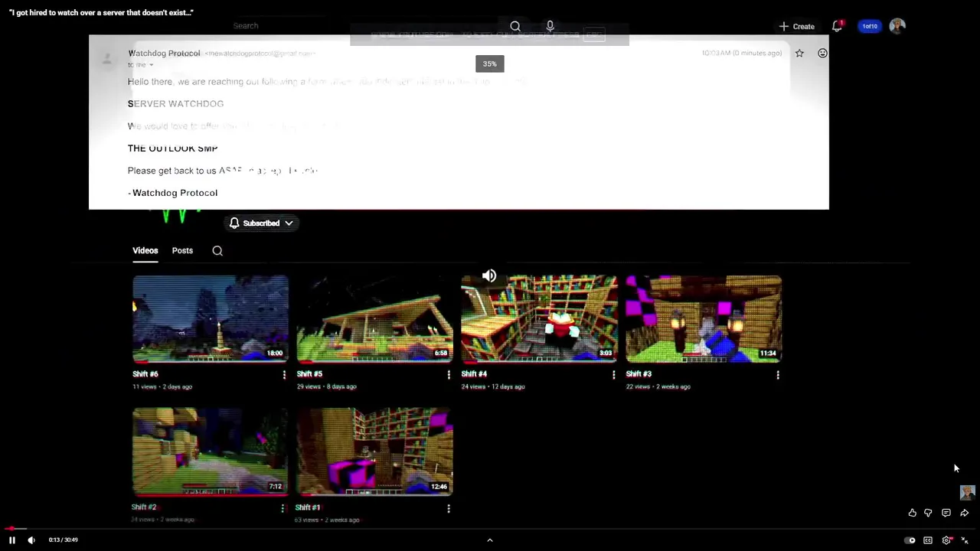Star the Watchdog Protocol email
Viewport: 980px width, 551px height.
pos(799,53)
